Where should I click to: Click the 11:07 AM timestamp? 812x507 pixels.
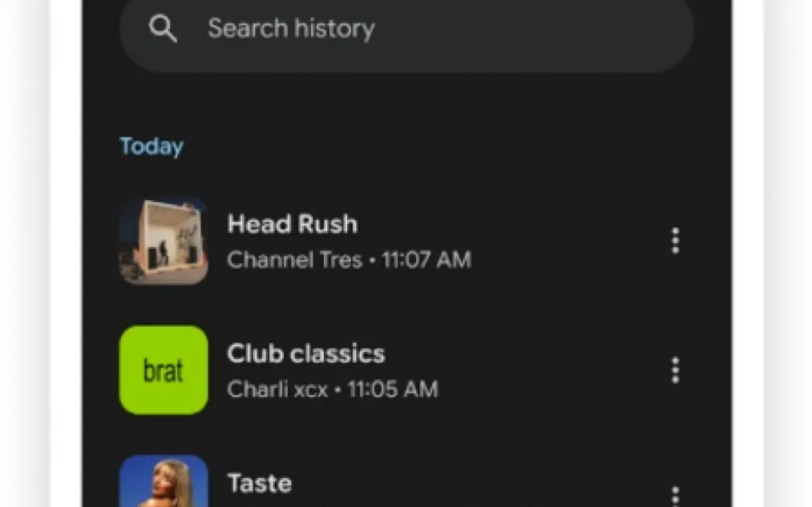(x=427, y=260)
